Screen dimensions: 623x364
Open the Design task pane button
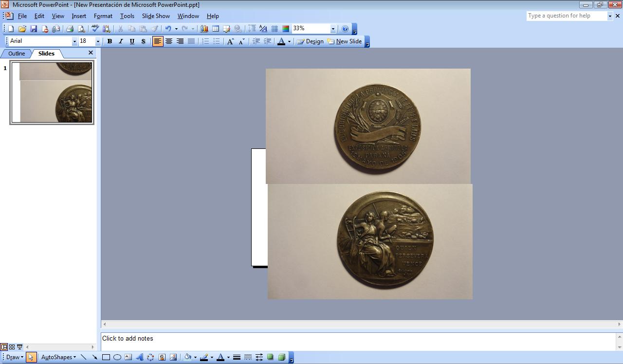click(311, 41)
